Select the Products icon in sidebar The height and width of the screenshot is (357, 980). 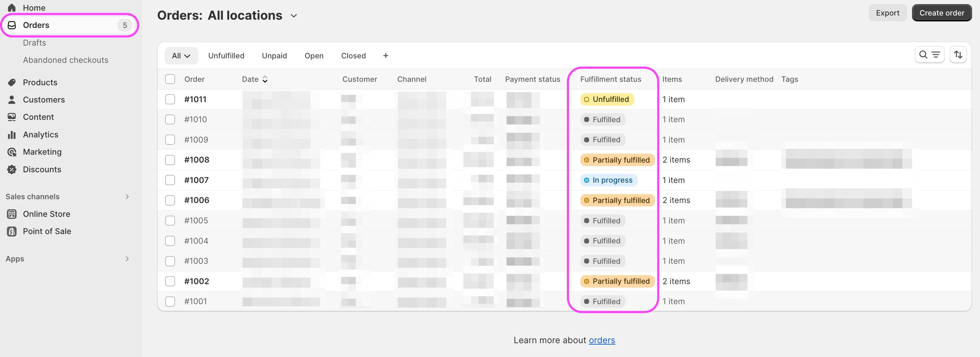(12, 82)
